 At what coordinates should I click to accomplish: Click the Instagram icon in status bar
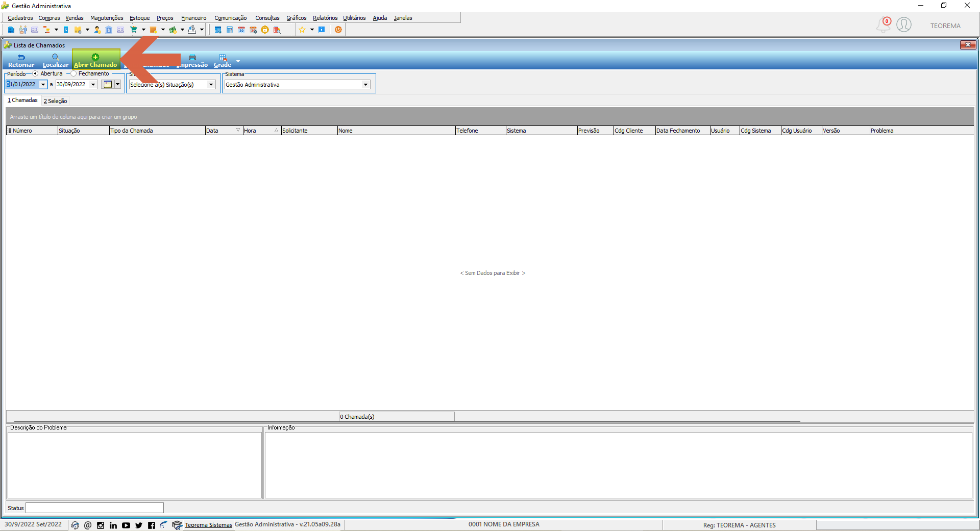[x=101, y=525]
